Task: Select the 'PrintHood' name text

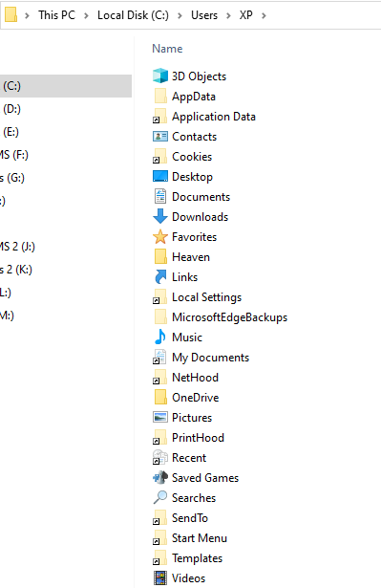Action: (198, 438)
